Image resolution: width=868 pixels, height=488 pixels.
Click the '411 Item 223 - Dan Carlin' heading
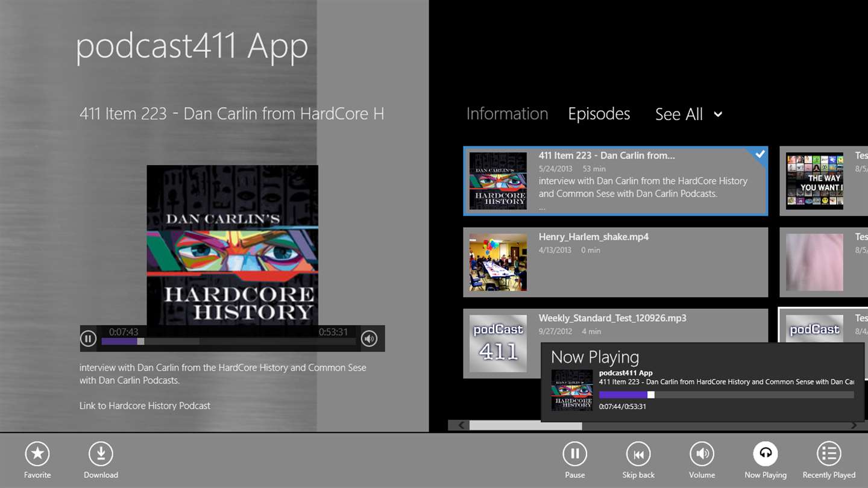point(231,114)
